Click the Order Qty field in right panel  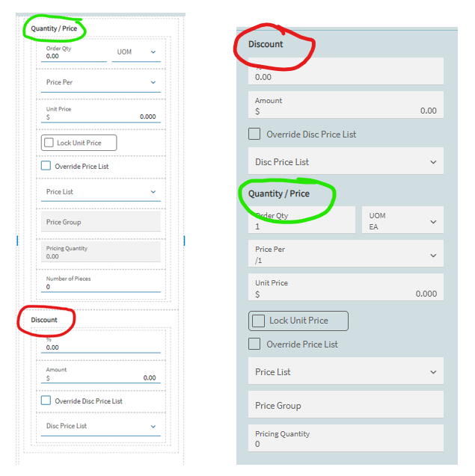(x=301, y=220)
